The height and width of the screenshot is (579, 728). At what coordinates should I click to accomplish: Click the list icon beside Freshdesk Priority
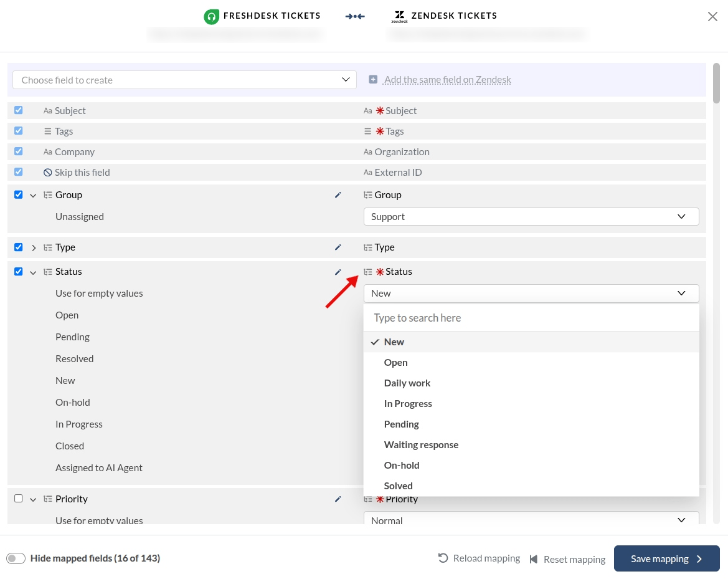point(48,499)
